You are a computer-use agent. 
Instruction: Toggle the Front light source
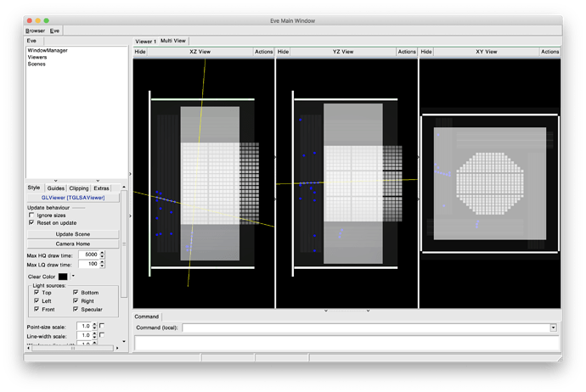(x=37, y=309)
